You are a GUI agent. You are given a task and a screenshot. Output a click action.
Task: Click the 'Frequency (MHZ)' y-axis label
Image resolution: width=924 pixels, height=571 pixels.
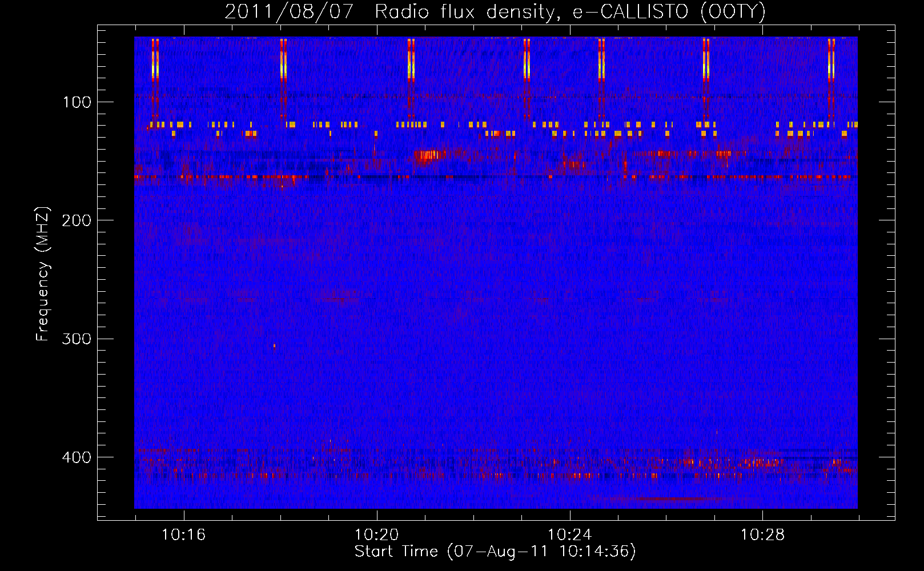[43, 274]
